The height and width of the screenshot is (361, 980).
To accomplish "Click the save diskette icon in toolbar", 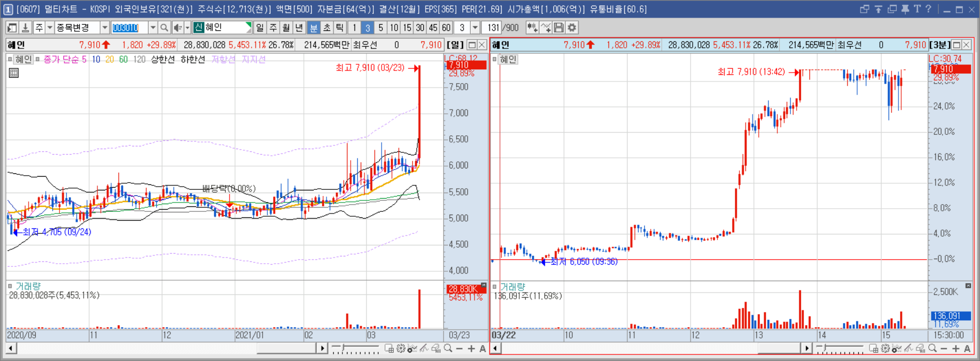I will (x=559, y=28).
